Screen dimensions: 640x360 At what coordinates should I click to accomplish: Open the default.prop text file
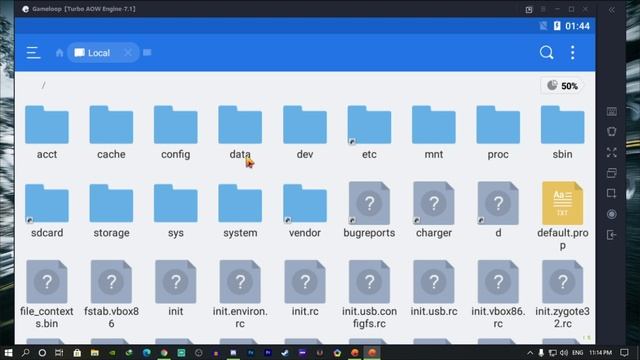(562, 216)
